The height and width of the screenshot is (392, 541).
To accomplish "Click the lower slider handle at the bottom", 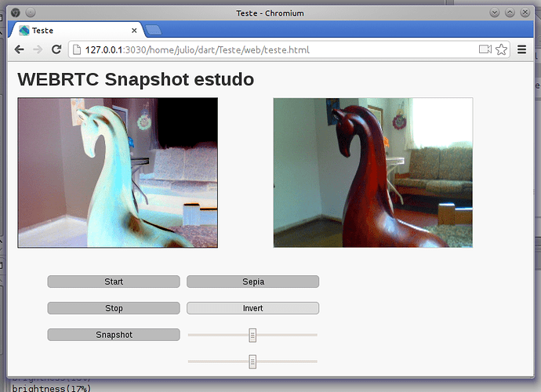I will (252, 361).
